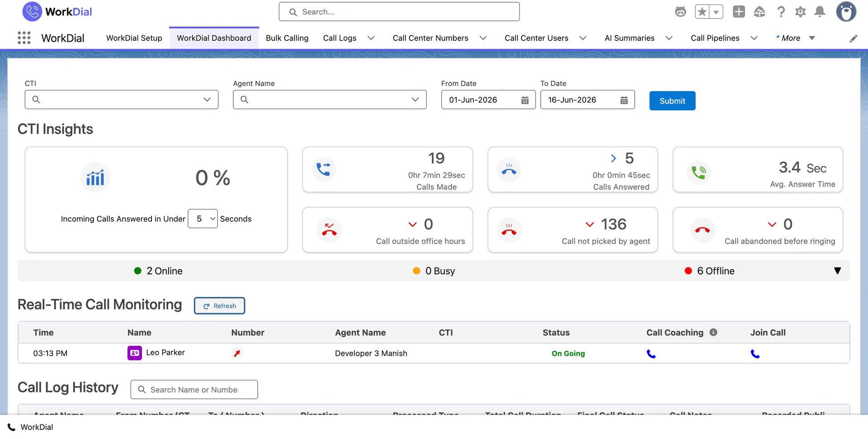
Task: Click the Avg. Answer Time phone icon
Action: click(x=698, y=172)
